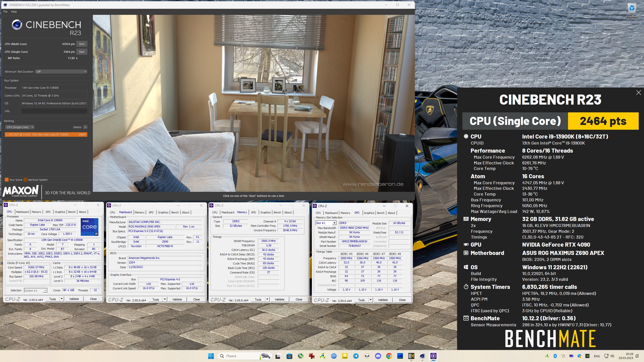The image size is (644, 362).
Task: Open the Cinebench File menu
Action: 5,12
